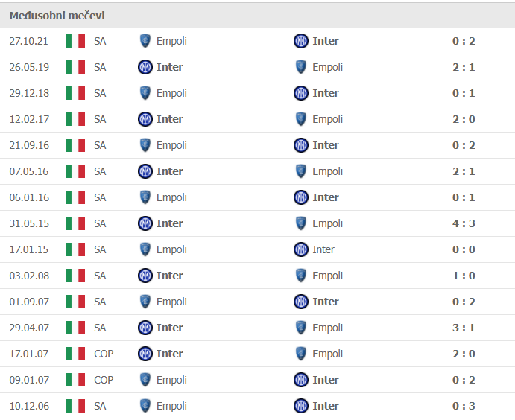Select the 06.01.16 match date
The image size is (515, 420).
(29, 197)
